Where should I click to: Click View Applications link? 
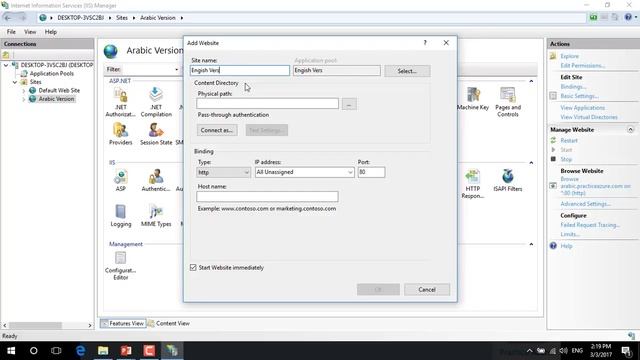pyautogui.click(x=582, y=108)
